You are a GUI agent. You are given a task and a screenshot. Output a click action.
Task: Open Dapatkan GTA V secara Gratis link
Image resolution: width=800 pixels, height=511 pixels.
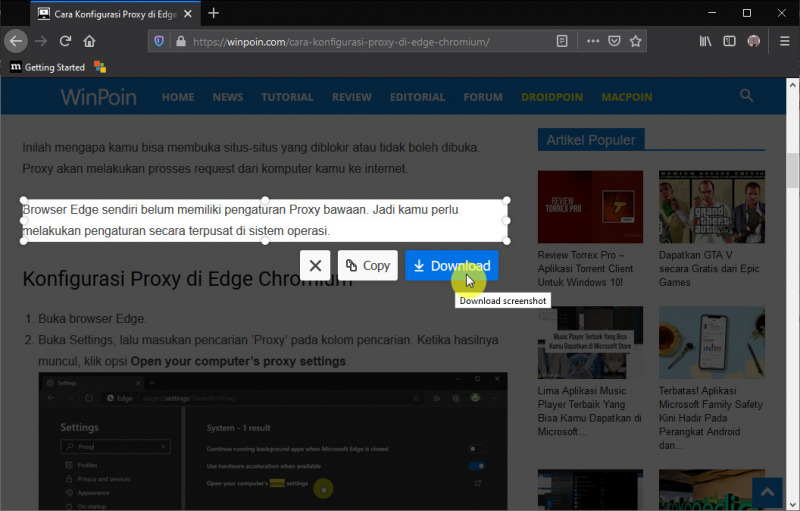click(709, 269)
